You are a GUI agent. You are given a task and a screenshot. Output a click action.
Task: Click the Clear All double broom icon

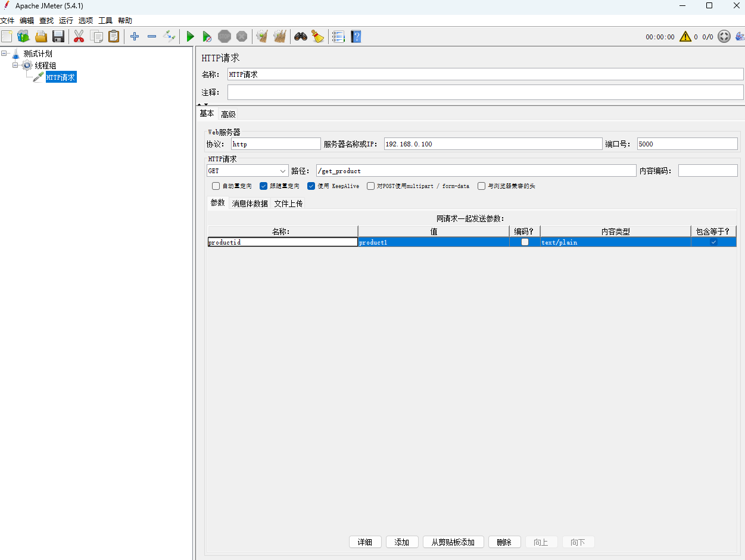(x=279, y=37)
